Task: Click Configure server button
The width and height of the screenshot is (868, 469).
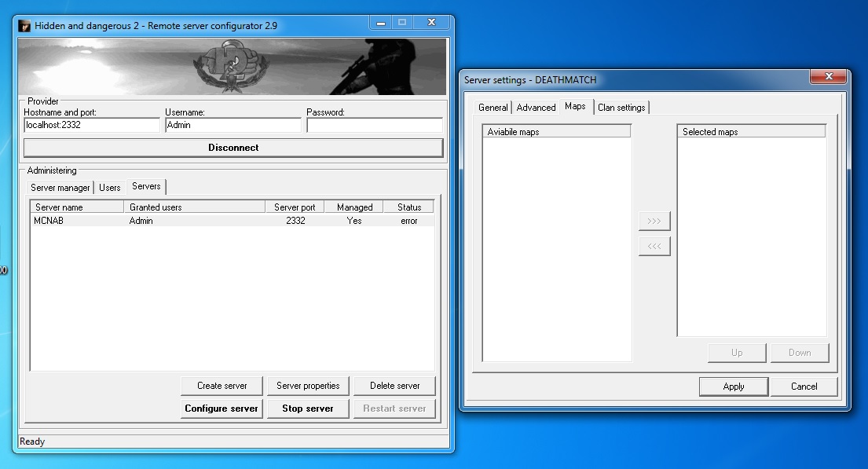Action: coord(222,409)
